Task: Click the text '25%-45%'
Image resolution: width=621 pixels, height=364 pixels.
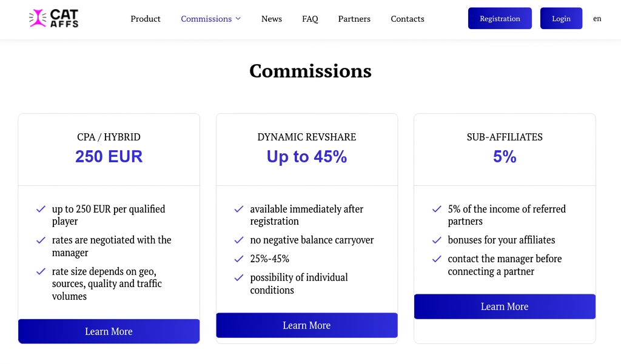Action: tap(270, 259)
